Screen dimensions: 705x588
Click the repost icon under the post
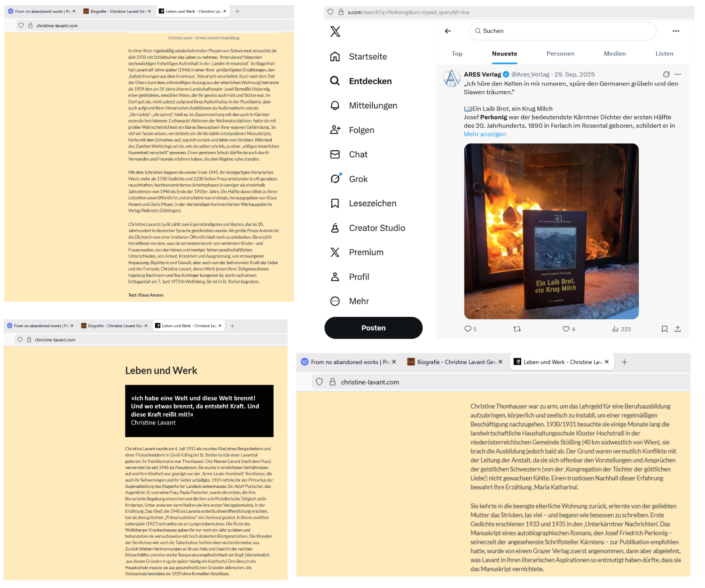[517, 329]
